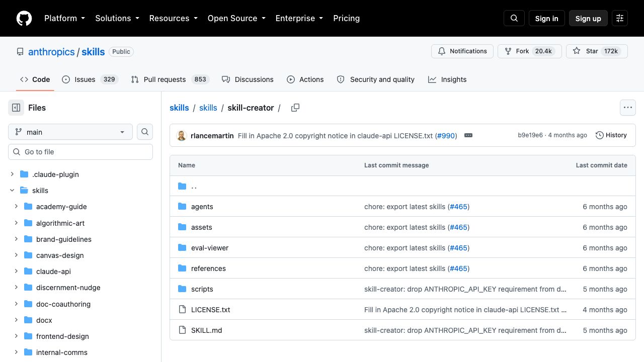Expand the brand-guidelines tree chevron
Viewport: 644px width, 362px height.
(16, 239)
